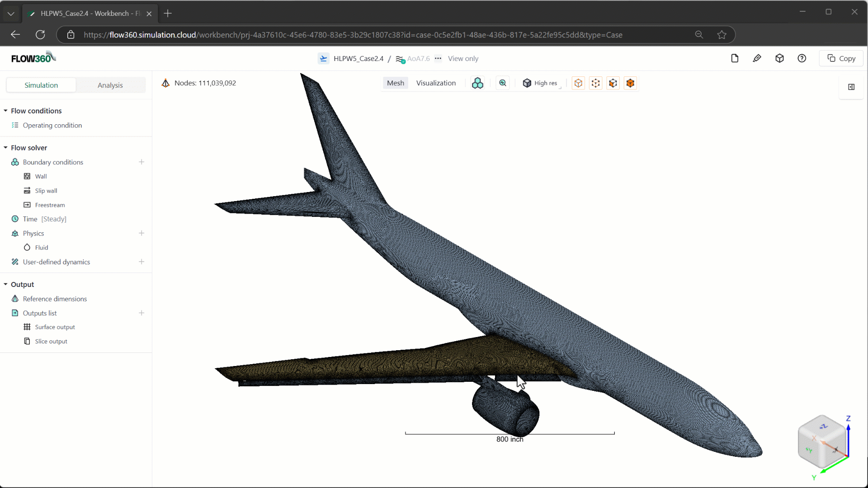
Task: Click the zoom-to-fit magnifier icon
Action: coord(503,83)
